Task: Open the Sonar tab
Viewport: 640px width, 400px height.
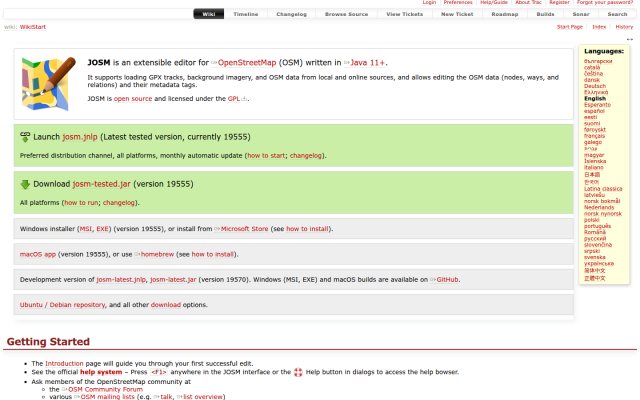Action: tap(581, 14)
